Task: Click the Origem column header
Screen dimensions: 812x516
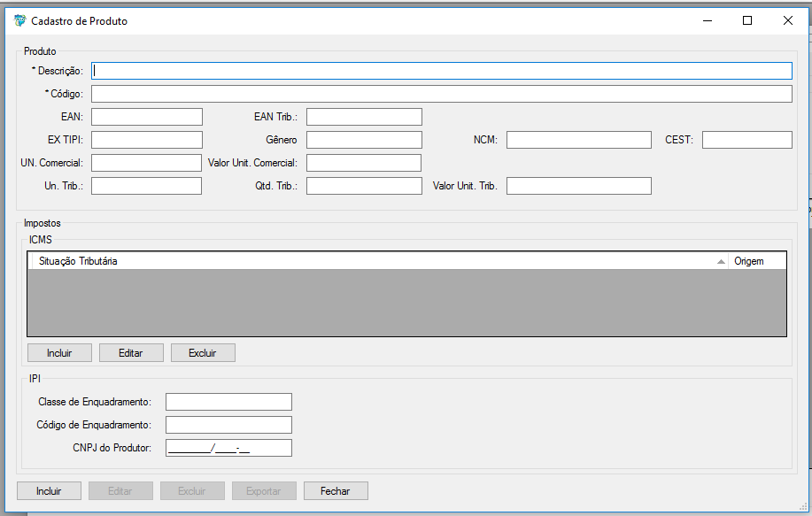Action: [x=757, y=261]
